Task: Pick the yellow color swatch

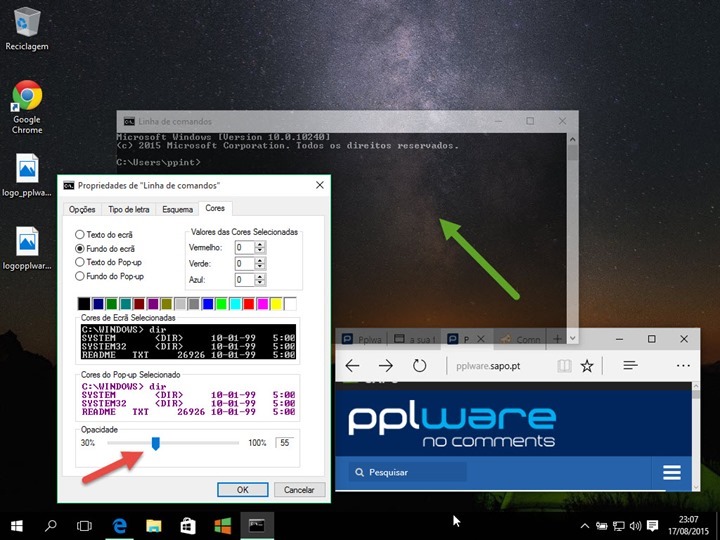Action: click(x=276, y=304)
